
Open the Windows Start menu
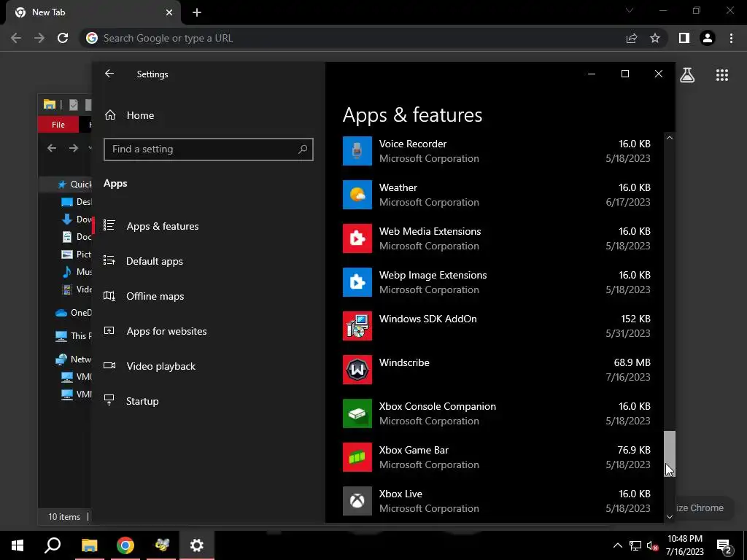click(18, 545)
